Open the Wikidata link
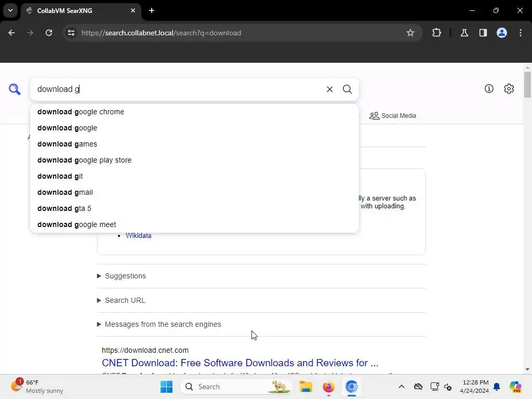This screenshot has width=532, height=399. point(138,235)
